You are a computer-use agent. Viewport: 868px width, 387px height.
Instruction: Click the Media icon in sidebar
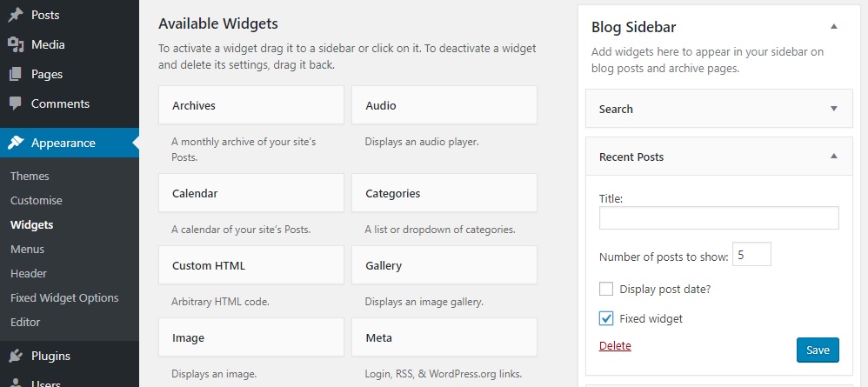(16, 45)
